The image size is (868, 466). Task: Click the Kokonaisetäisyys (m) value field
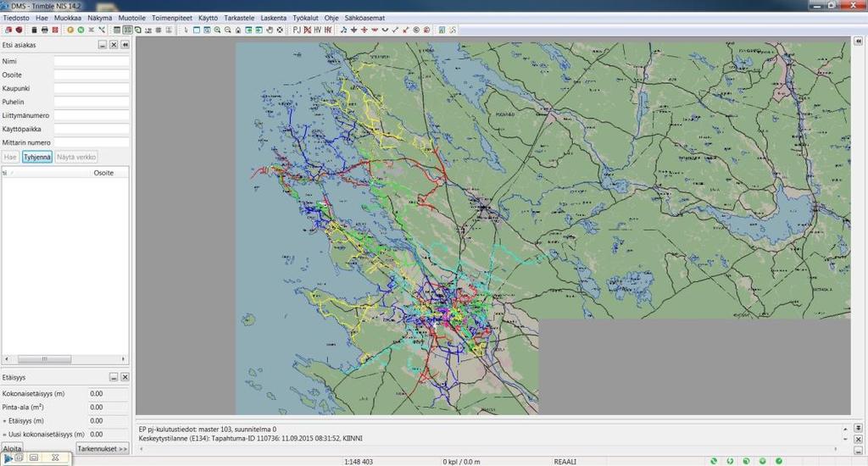pyautogui.click(x=108, y=393)
